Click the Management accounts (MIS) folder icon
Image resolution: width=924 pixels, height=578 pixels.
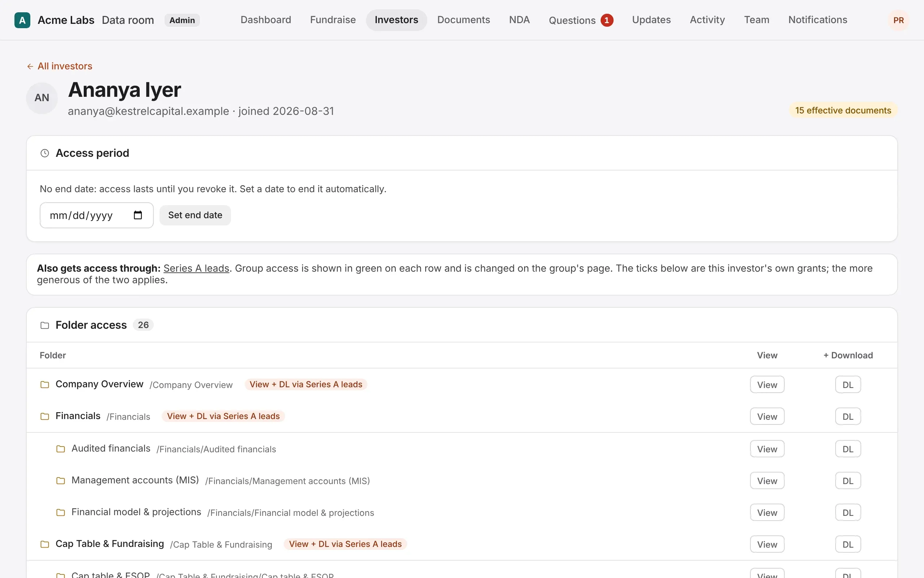click(x=61, y=480)
